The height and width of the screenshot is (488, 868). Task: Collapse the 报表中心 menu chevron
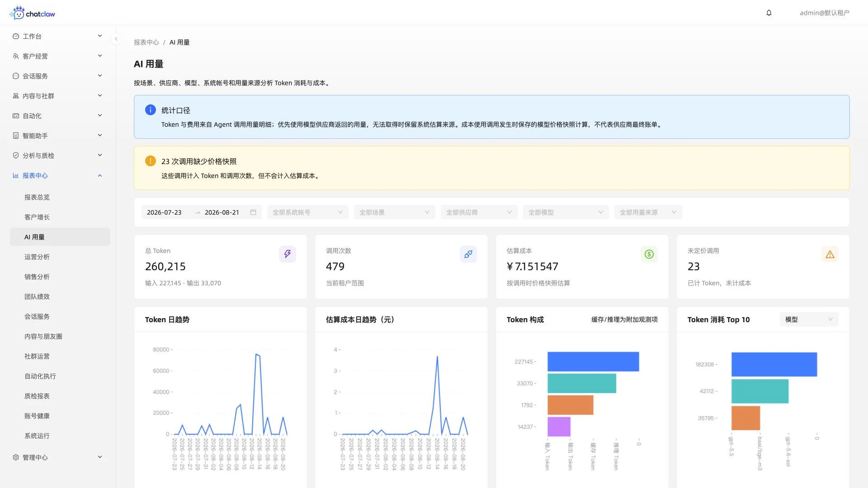coord(100,175)
